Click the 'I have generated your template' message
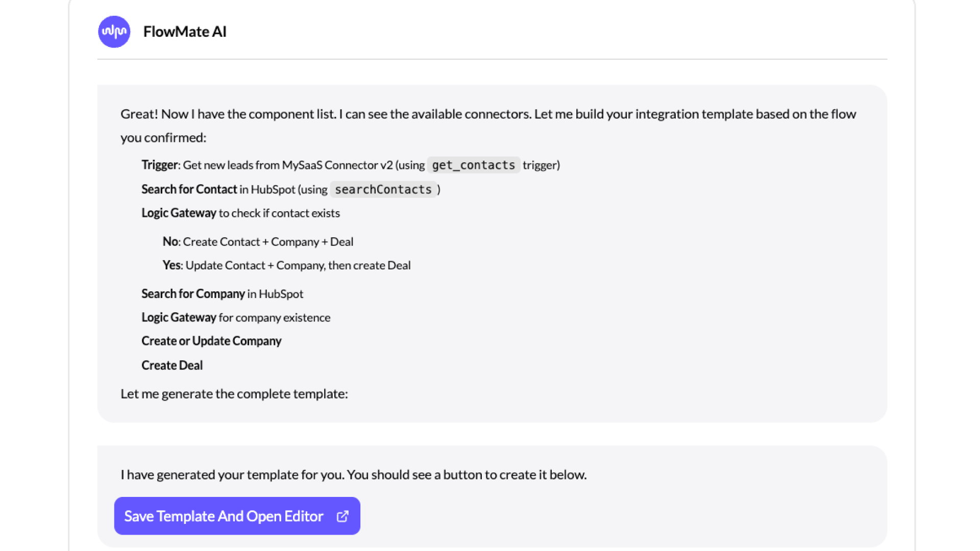Image resolution: width=980 pixels, height=551 pixels. pyautogui.click(x=353, y=474)
